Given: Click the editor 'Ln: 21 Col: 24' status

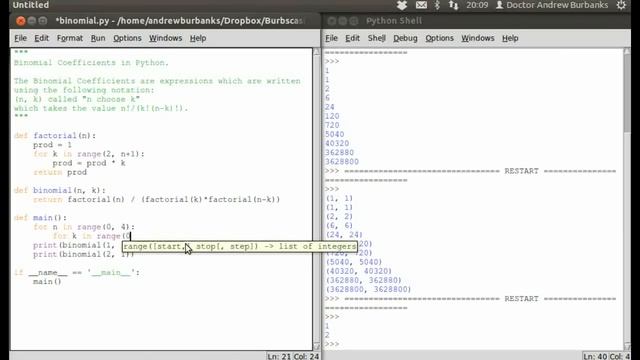Looking at the screenshot, I should (293, 356).
